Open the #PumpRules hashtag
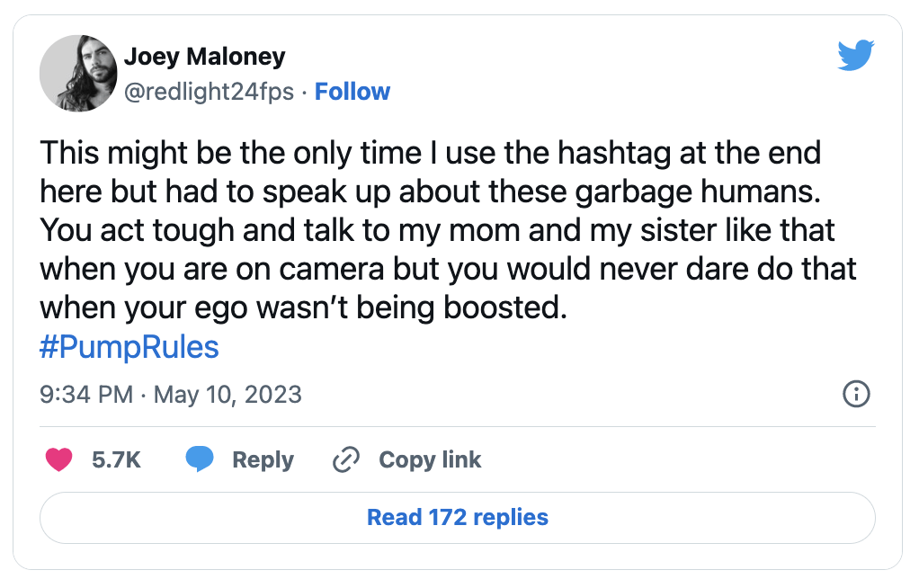 (129, 347)
